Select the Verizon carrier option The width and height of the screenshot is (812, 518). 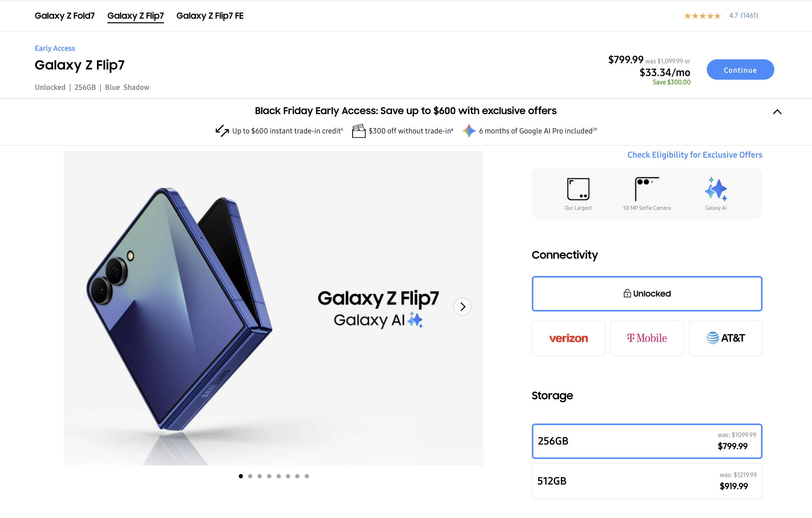click(x=568, y=338)
